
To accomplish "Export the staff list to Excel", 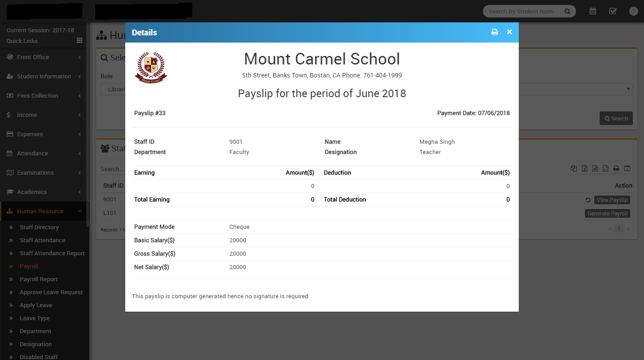I will pyautogui.click(x=585, y=168).
